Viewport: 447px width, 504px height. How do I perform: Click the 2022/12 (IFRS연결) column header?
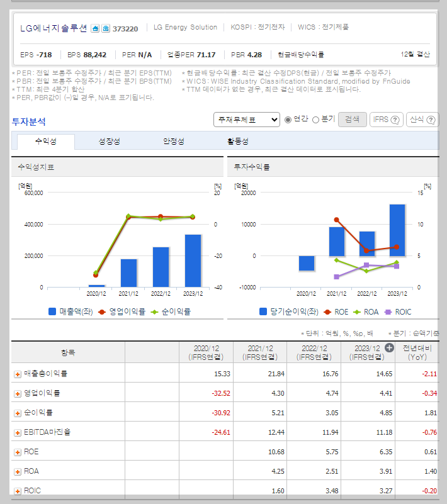(x=314, y=352)
